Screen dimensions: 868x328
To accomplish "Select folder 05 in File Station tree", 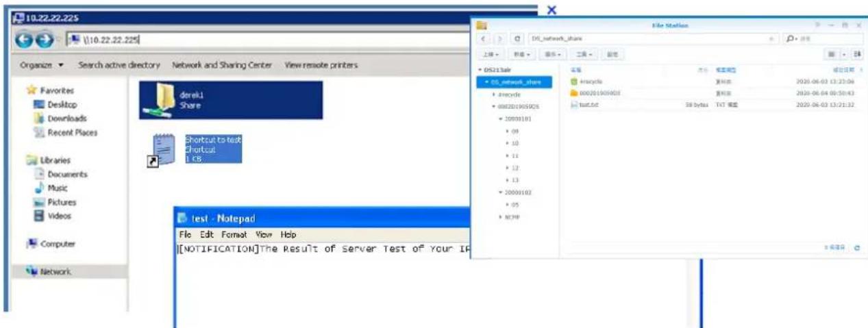I will 514,205.
